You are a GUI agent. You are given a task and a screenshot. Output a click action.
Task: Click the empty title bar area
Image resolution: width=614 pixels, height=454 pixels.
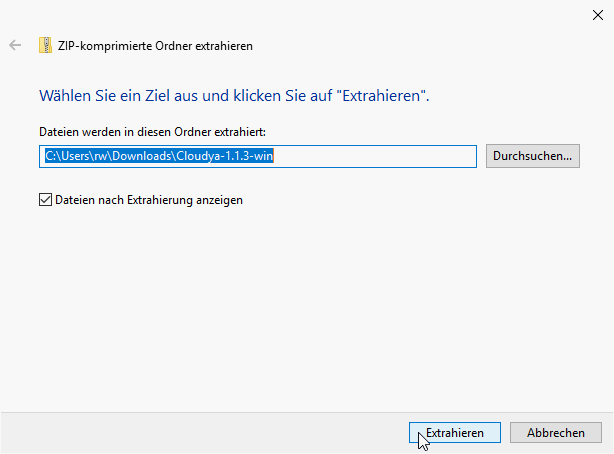(x=300, y=13)
